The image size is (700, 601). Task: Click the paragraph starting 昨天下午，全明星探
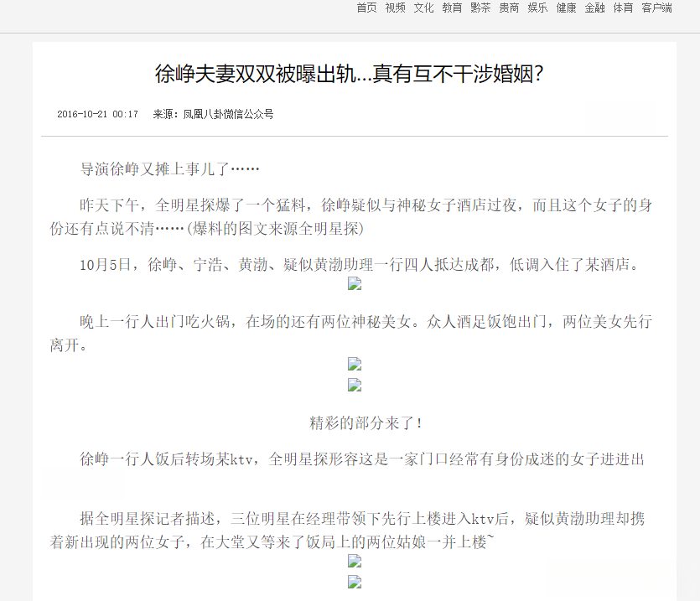[x=351, y=217]
